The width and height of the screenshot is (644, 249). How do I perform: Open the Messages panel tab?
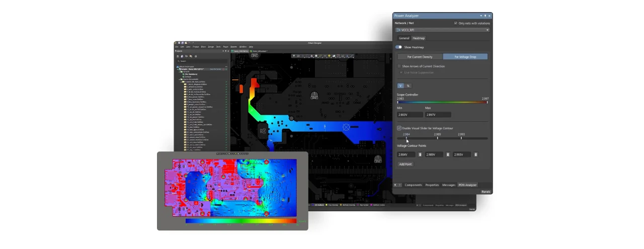click(448, 185)
